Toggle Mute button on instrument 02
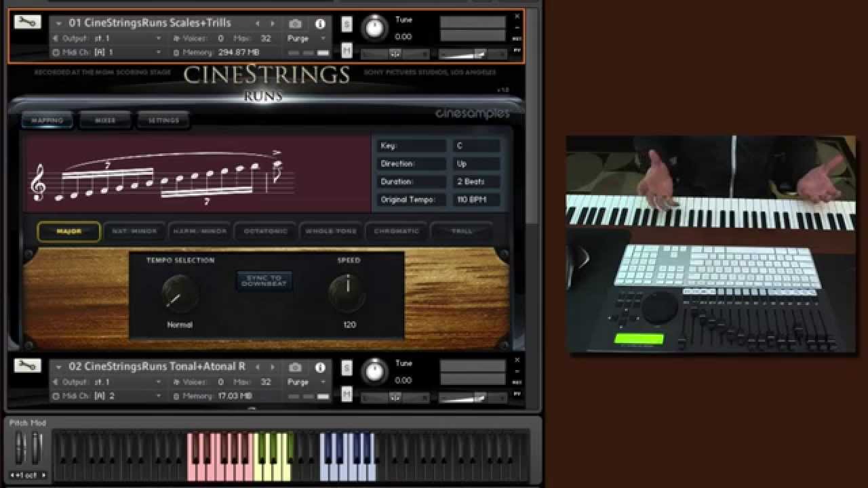 pyautogui.click(x=347, y=393)
